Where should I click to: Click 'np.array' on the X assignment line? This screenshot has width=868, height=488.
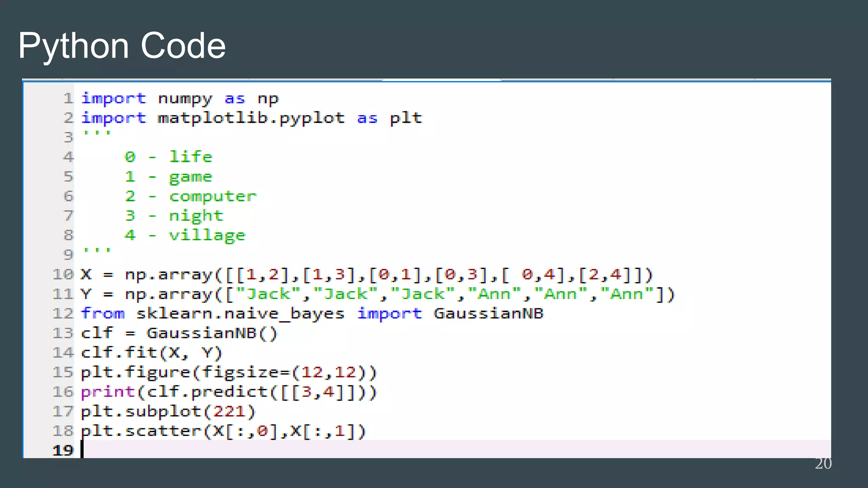(x=168, y=275)
